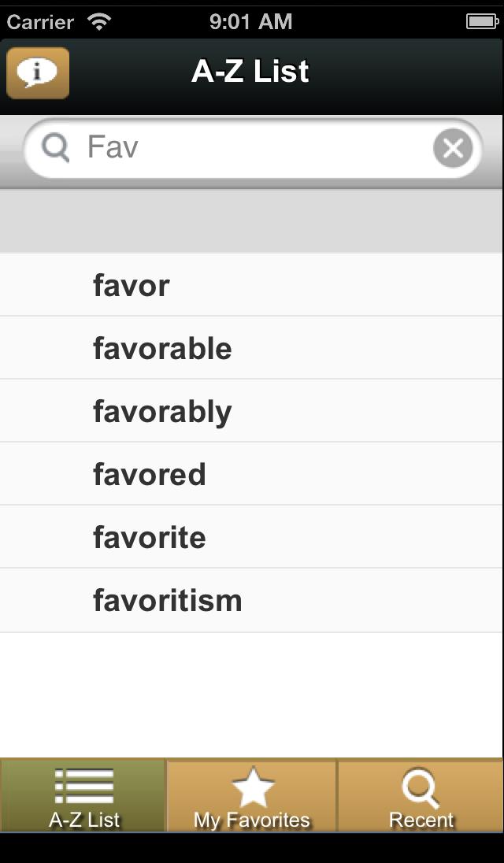Tap the "A-Z List" header title
This screenshot has height=863, width=504.
tap(250, 72)
